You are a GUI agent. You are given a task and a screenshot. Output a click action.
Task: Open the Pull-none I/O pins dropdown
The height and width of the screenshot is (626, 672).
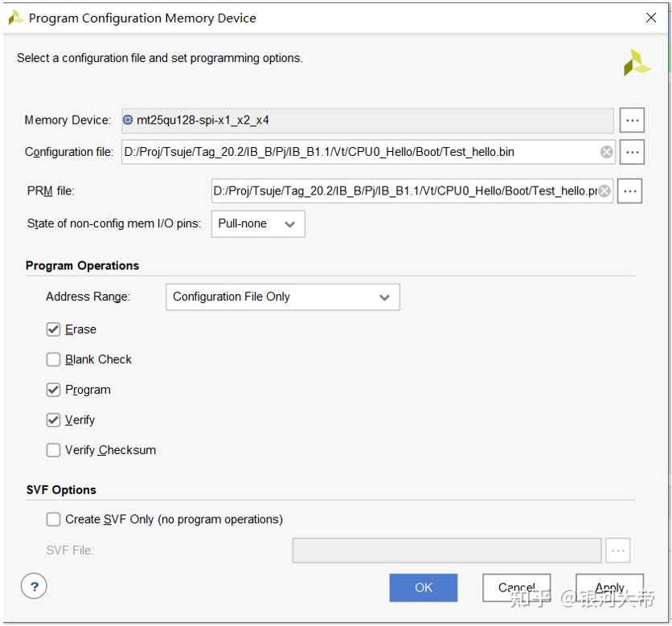(x=257, y=224)
